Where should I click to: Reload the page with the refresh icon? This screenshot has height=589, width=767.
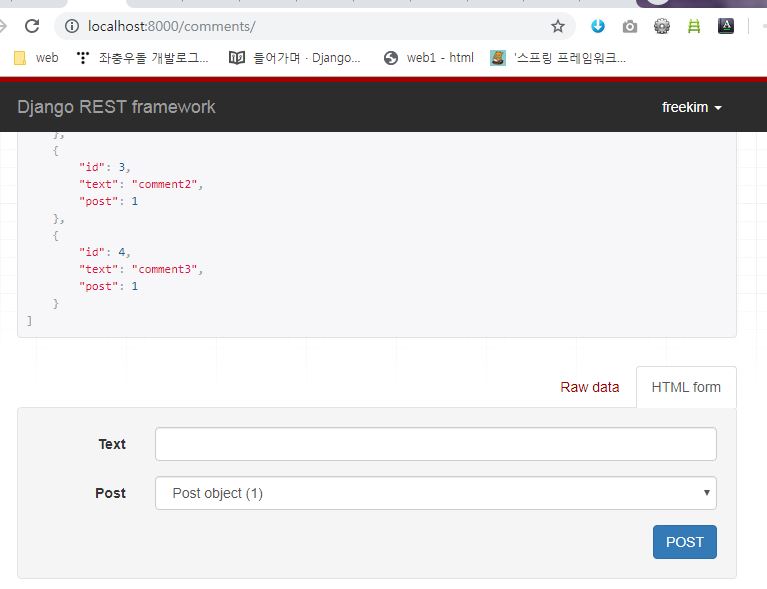(32, 26)
